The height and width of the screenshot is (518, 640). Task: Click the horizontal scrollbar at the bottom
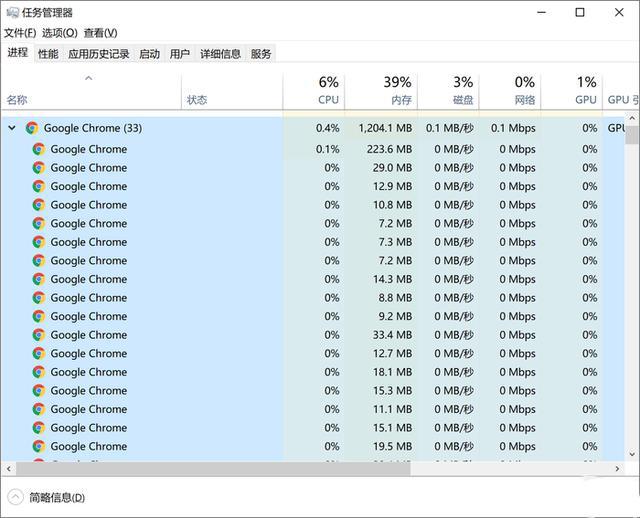[x=300, y=468]
